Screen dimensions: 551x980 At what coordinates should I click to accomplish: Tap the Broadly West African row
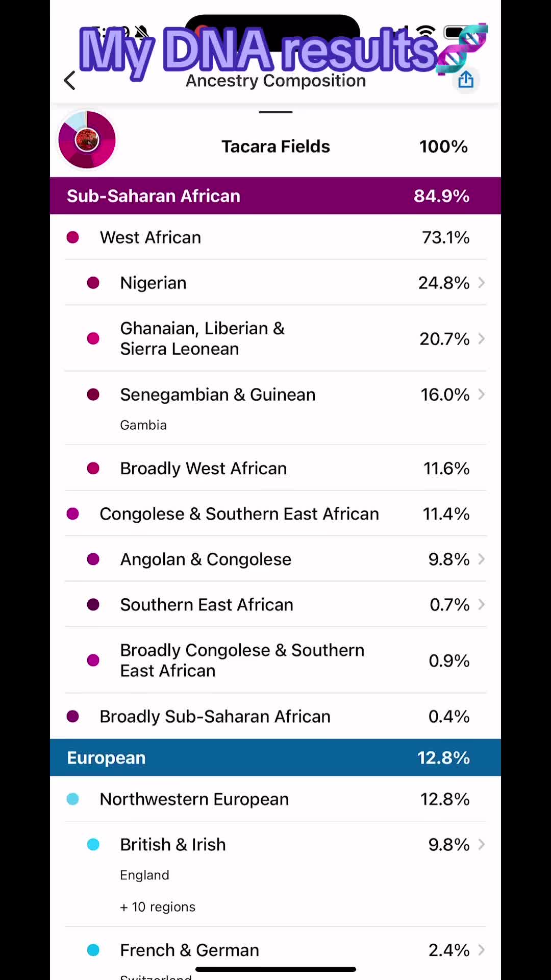coord(275,469)
